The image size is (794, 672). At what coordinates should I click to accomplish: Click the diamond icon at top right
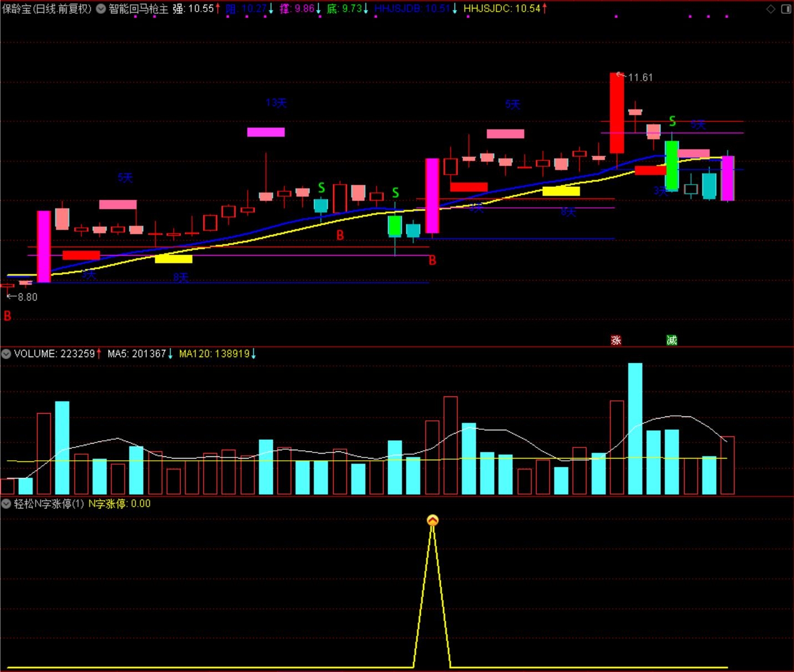point(771,9)
